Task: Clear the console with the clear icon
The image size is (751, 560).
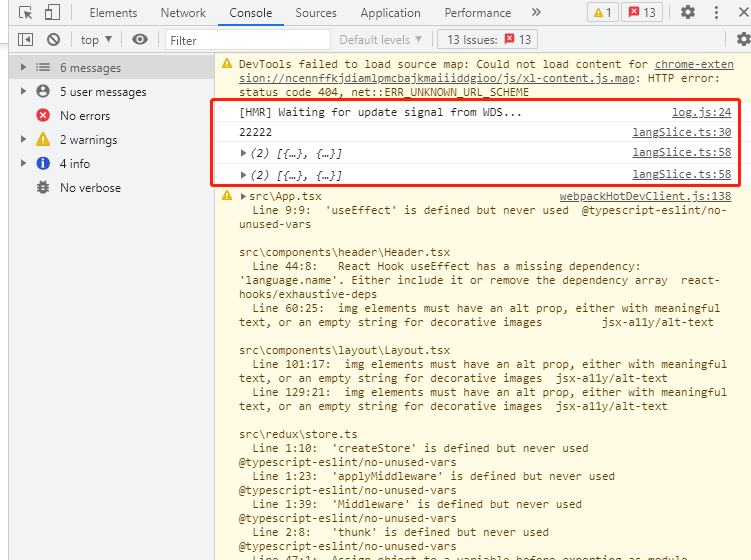Action: 53,39
